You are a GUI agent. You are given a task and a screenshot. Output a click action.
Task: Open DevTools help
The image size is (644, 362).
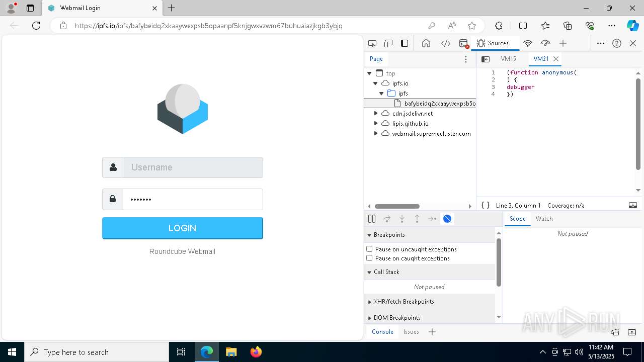coord(617,43)
